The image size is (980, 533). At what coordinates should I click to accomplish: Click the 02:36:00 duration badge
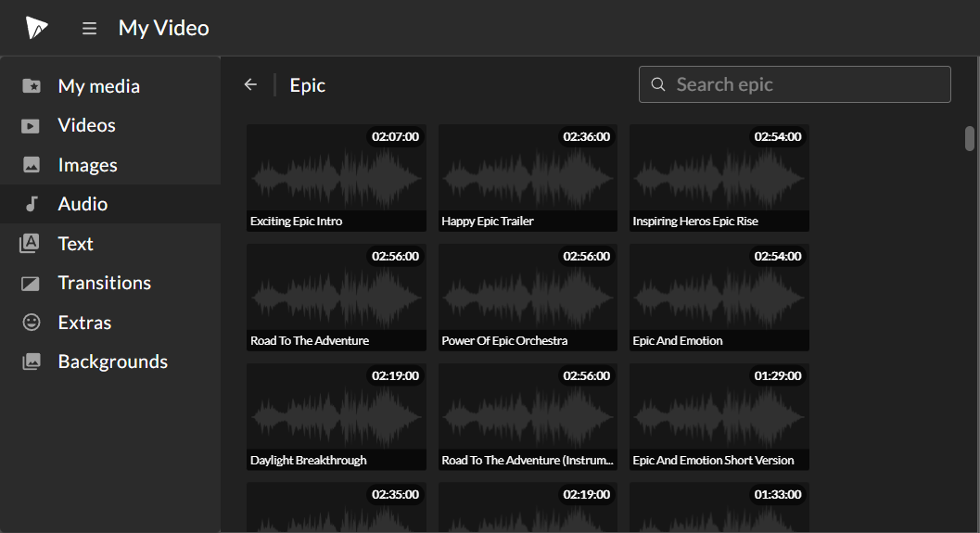coord(586,137)
